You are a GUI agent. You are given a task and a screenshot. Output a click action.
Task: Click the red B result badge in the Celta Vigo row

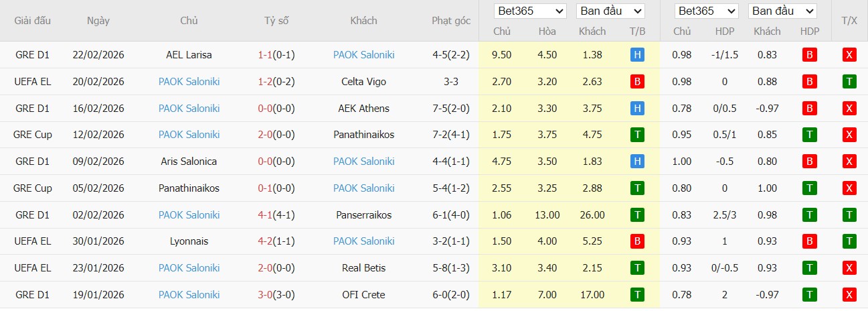[637, 82]
